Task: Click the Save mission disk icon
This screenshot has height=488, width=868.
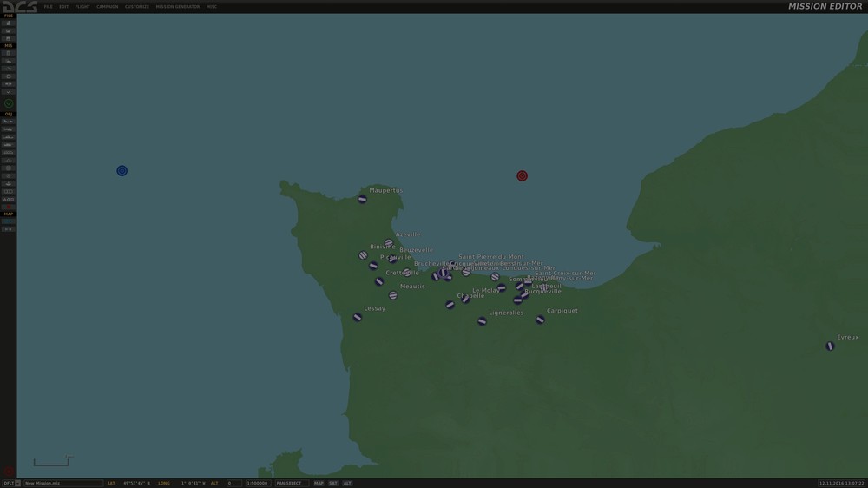Action: (9, 39)
